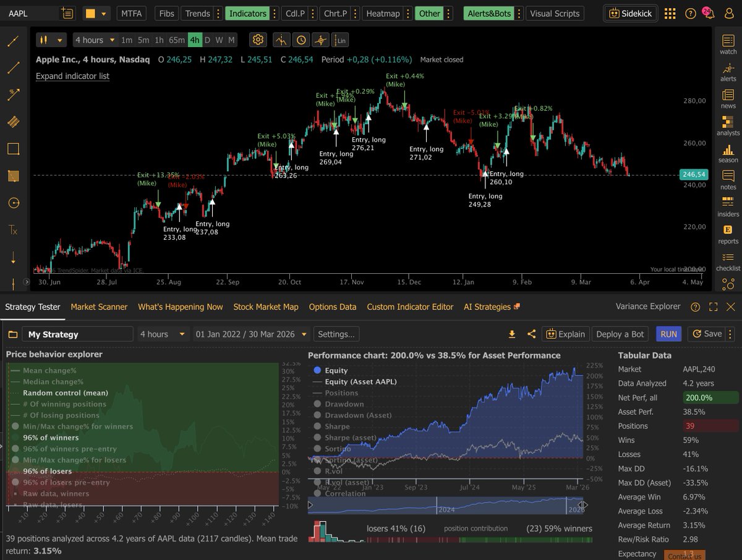Open the candlestick chart type dropdown
The width and height of the screenshot is (742, 560).
coord(51,40)
